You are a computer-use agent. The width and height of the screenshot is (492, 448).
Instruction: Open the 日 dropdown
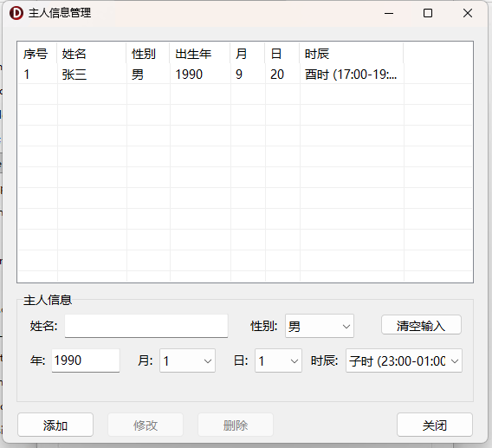278,360
